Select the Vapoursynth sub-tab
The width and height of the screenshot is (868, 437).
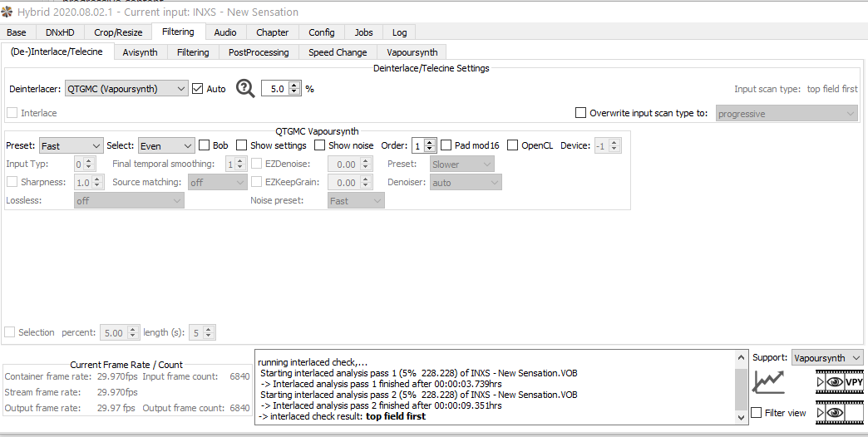412,52
